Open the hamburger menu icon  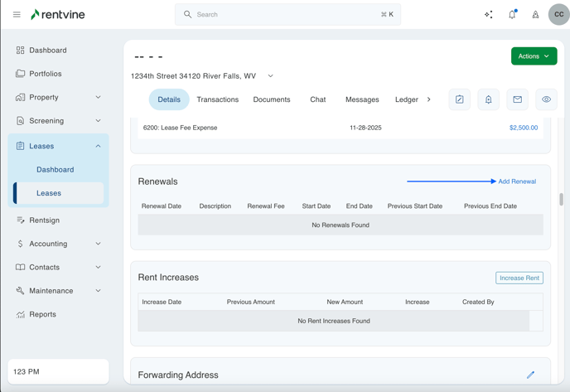(17, 15)
